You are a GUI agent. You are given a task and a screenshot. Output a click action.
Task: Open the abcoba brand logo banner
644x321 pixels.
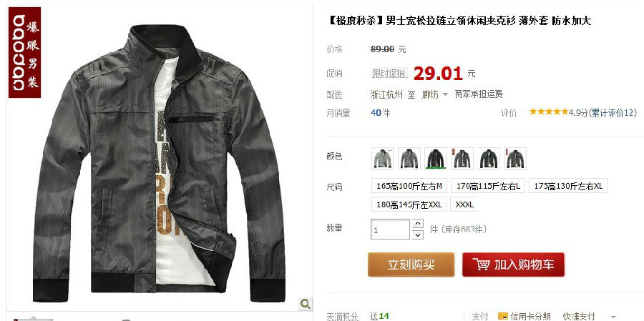[24, 52]
